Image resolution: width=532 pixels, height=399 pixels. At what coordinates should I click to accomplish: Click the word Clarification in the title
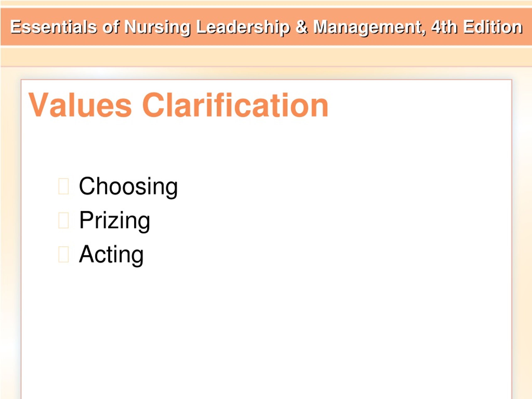(x=235, y=105)
